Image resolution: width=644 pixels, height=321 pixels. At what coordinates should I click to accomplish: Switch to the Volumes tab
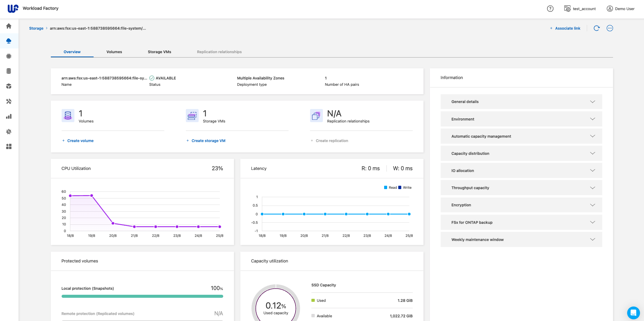tap(114, 52)
